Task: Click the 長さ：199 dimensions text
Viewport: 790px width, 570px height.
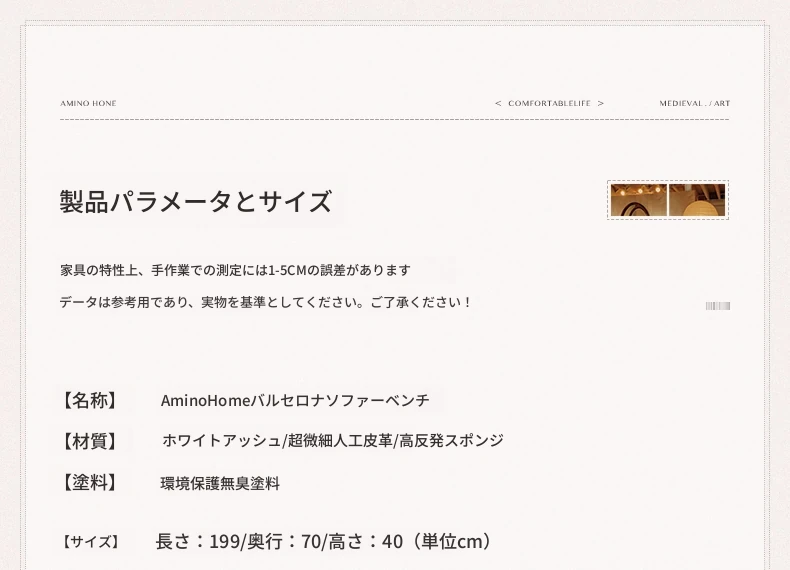Action: coord(325,542)
